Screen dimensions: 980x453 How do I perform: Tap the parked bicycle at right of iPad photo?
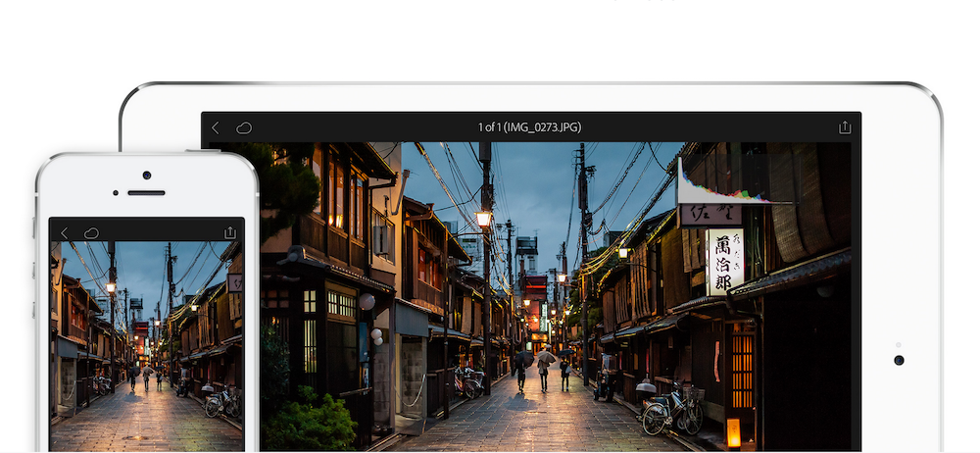[x=672, y=410]
